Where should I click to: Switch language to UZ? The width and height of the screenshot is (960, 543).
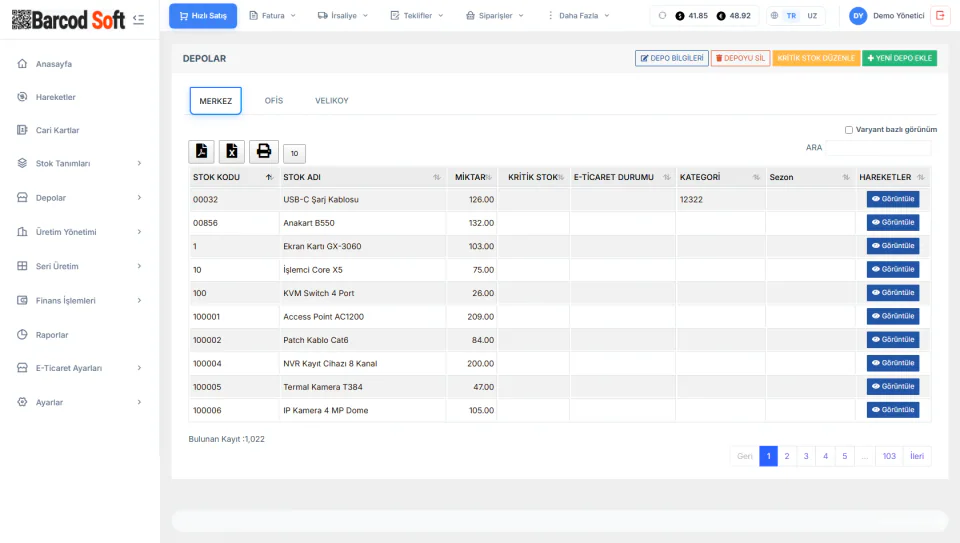click(x=812, y=15)
